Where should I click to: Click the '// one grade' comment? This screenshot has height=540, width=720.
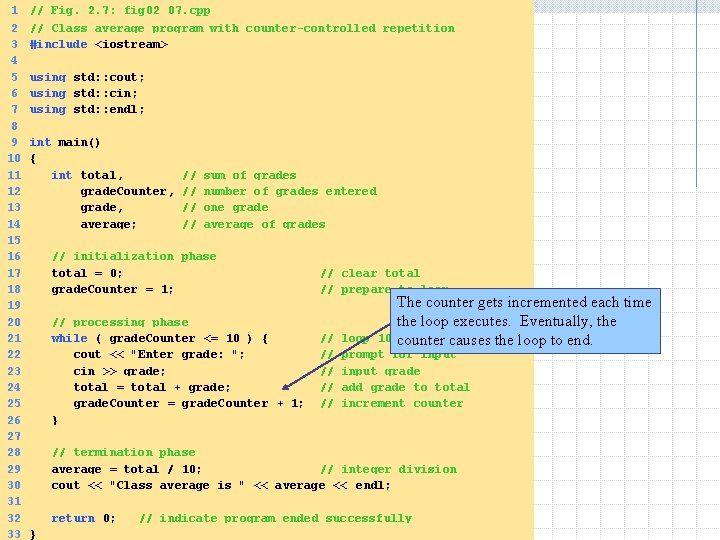coord(225,207)
